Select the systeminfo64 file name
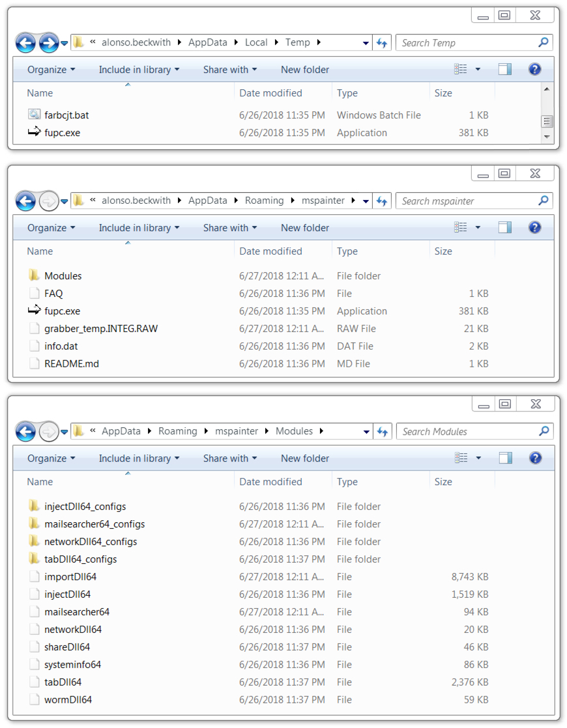 72,665
